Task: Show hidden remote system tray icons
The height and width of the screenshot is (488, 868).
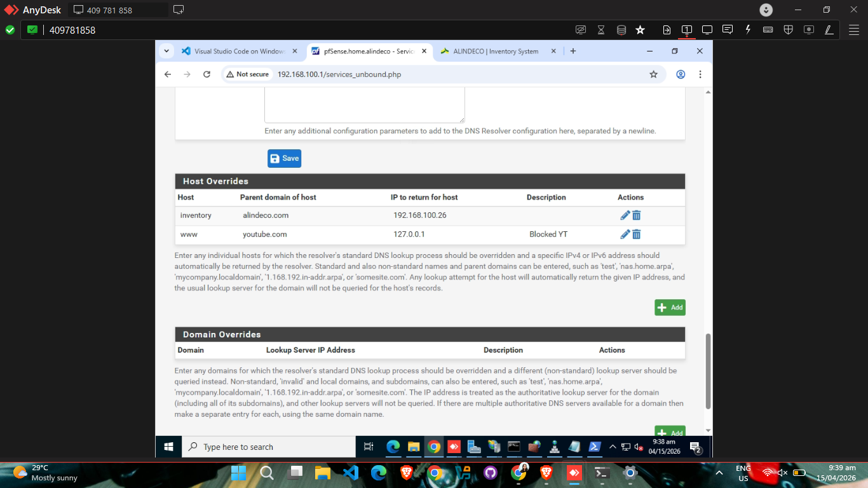Action: (613, 447)
